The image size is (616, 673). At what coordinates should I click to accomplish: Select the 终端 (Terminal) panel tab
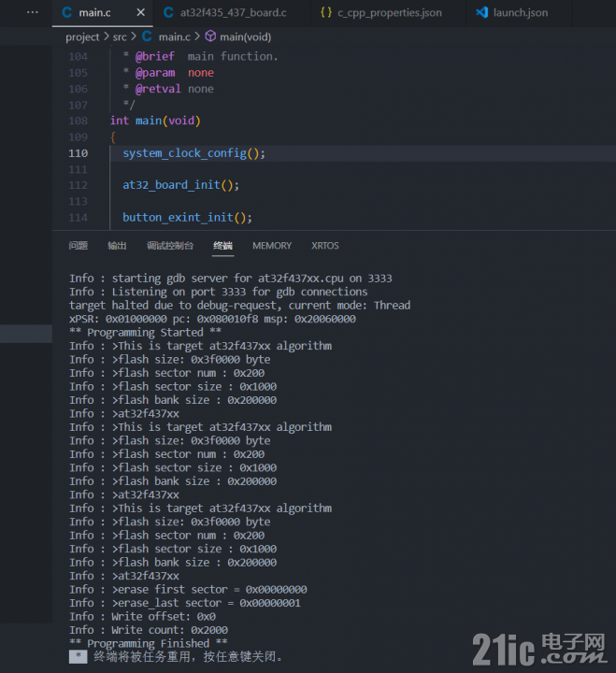pos(222,246)
